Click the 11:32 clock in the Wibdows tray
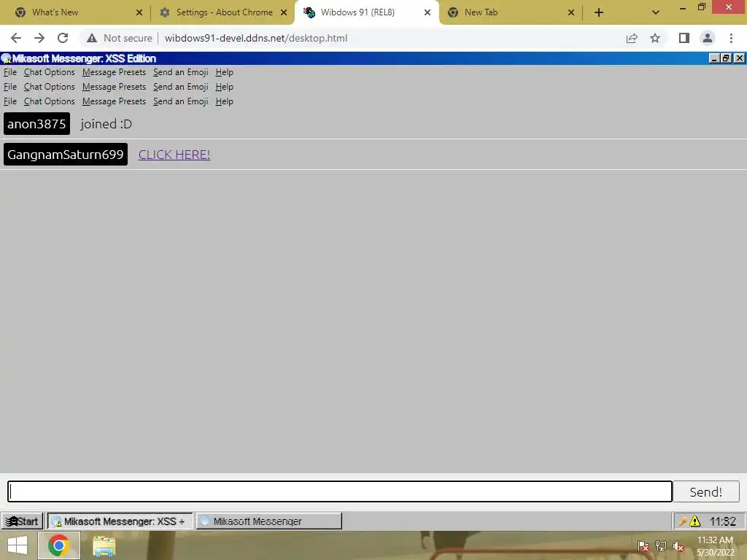Viewport: 747px width, 560px height. pos(723,521)
